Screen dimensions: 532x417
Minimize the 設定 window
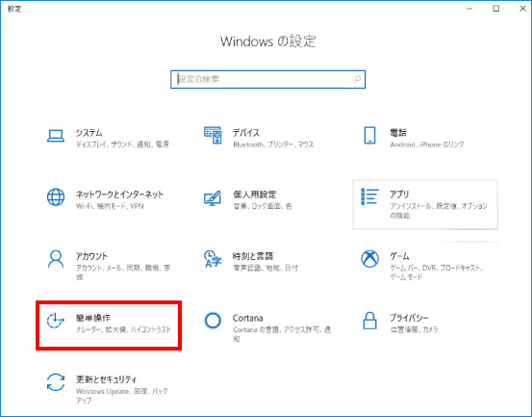click(x=469, y=9)
